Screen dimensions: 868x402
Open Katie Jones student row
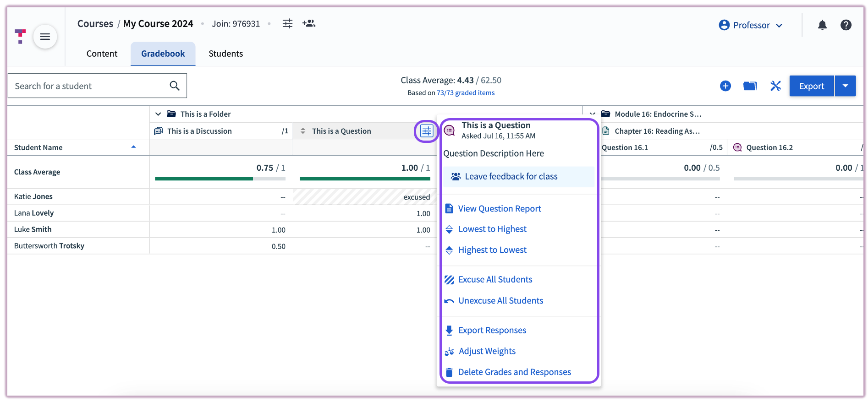pos(78,196)
